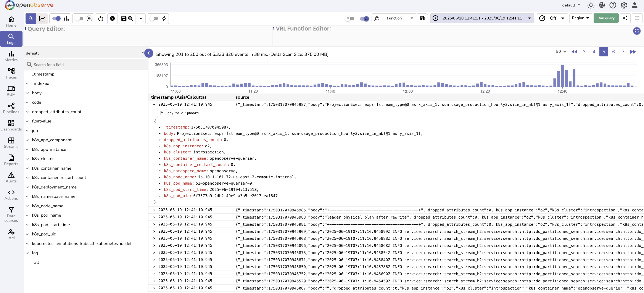
Task: Expand the 'leader physical plan after rewrite' log row
Action: pos(154,217)
